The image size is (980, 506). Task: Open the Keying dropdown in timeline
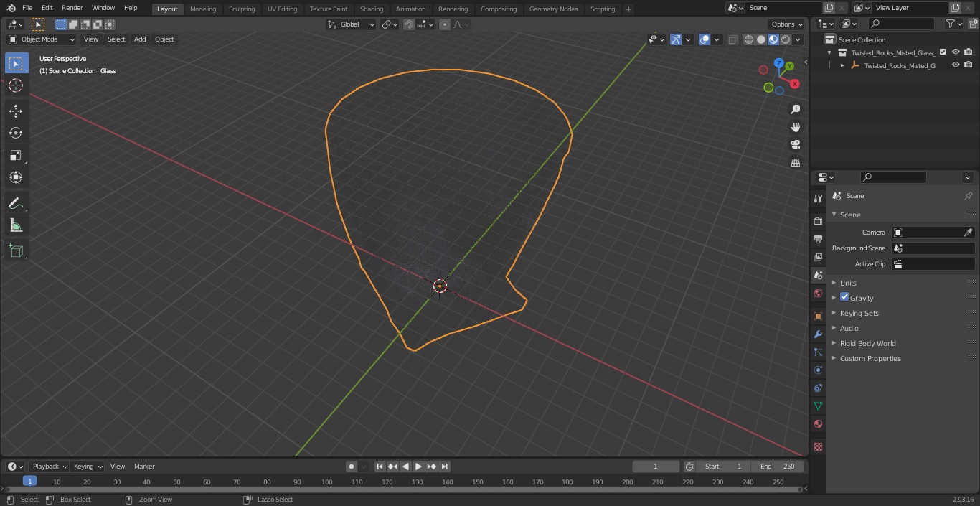87,467
